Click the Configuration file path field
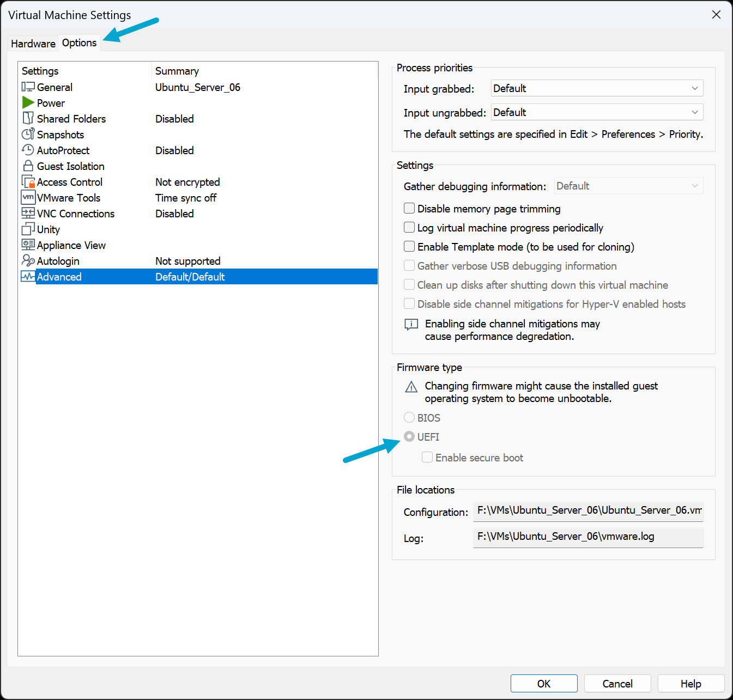This screenshot has width=733, height=700. tap(588, 511)
